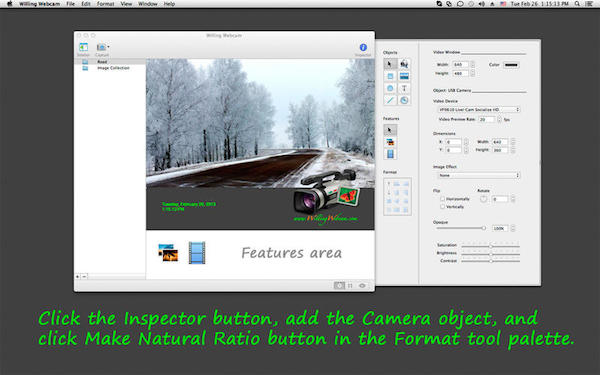Choose the filmstrip feature in Features palette

[390, 154]
